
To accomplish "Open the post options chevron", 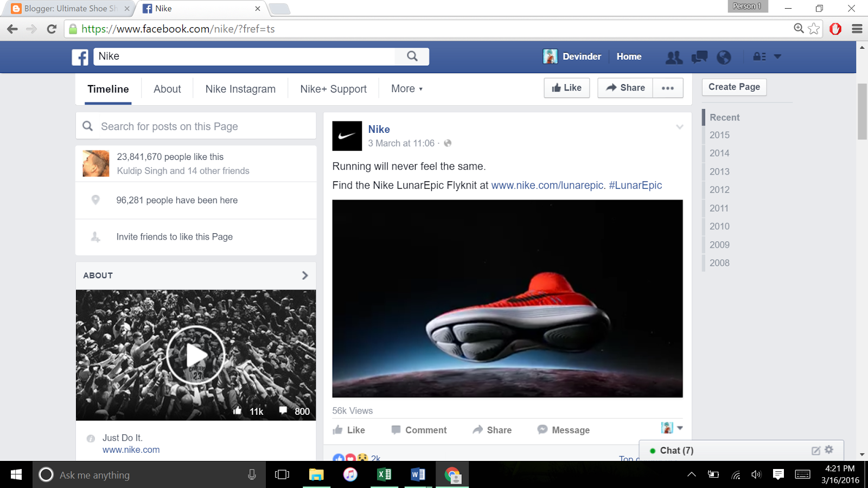I will point(680,127).
